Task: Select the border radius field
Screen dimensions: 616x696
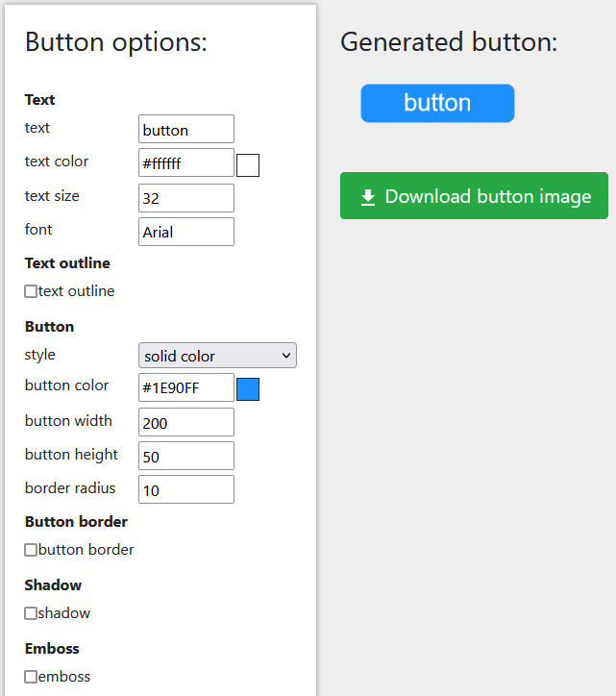Action: point(186,489)
